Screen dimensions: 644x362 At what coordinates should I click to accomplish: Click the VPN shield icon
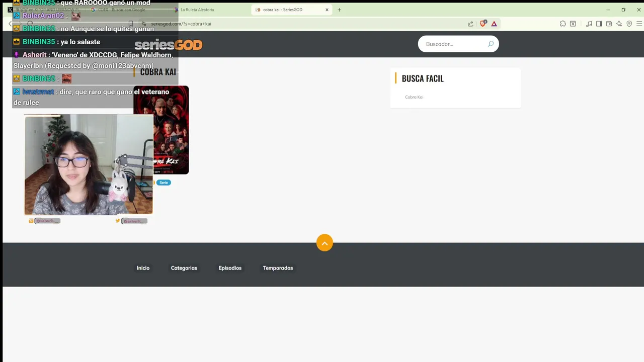629,24
